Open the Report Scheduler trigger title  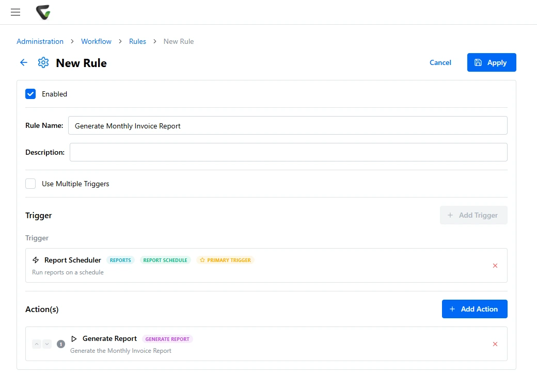pos(73,260)
